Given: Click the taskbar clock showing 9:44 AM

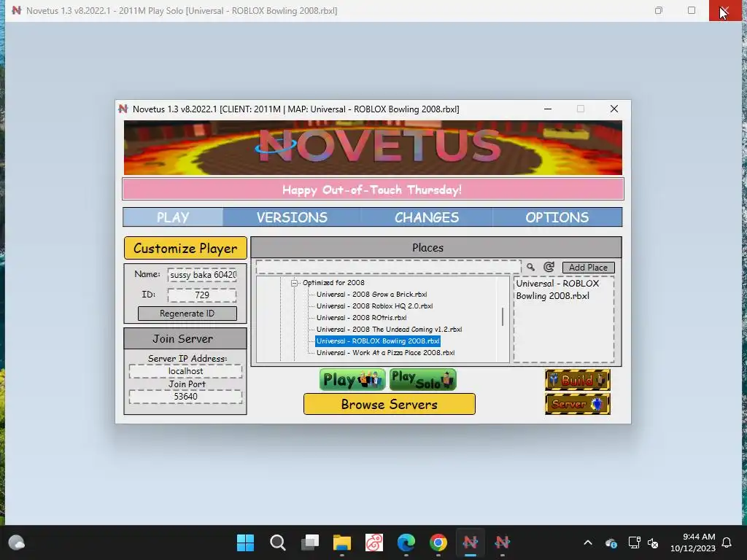Looking at the screenshot, I should click(x=693, y=542).
